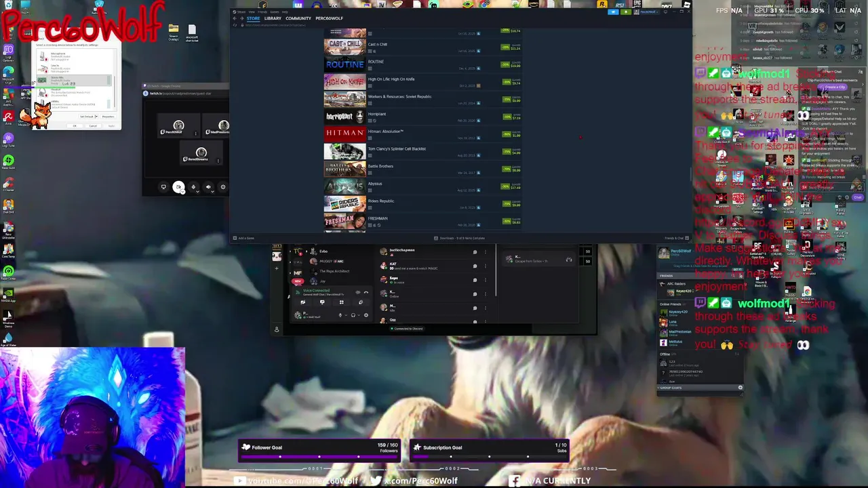Open Steam View menu

tap(252, 12)
